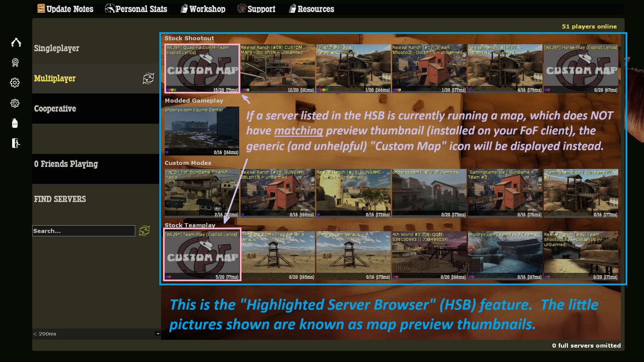Open the Workshop menu item
644x362 pixels.
coord(203,9)
